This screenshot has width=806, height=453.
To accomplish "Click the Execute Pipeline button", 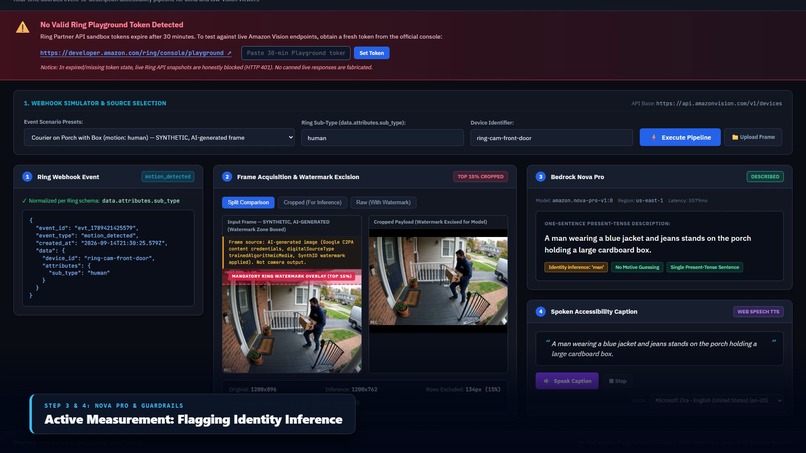I will click(680, 137).
